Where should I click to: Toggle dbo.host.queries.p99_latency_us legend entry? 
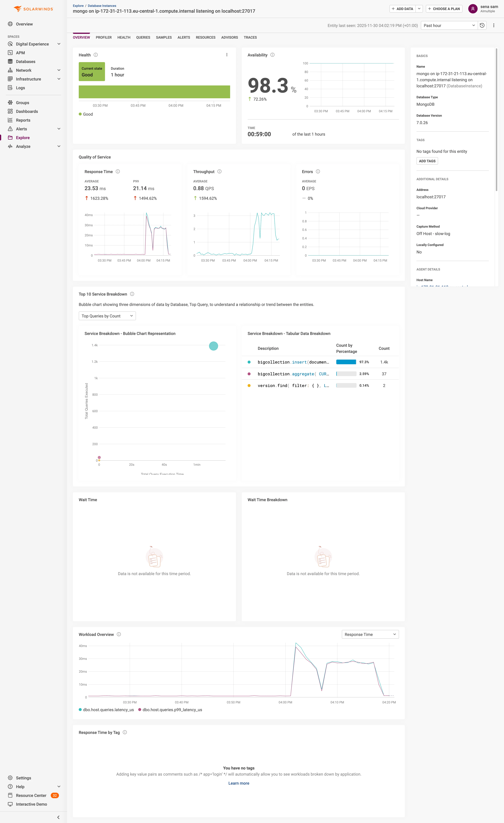tap(170, 710)
